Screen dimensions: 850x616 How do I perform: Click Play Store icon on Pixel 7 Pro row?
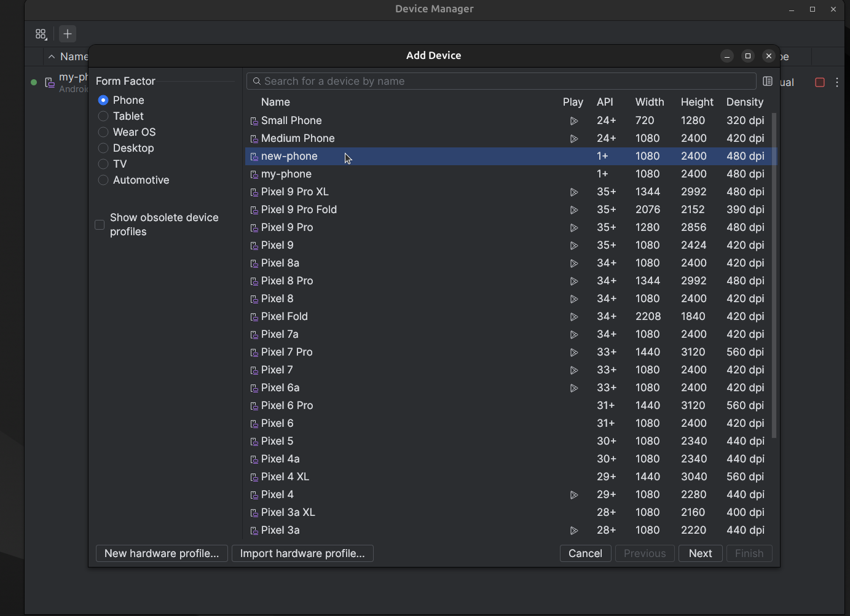click(573, 353)
